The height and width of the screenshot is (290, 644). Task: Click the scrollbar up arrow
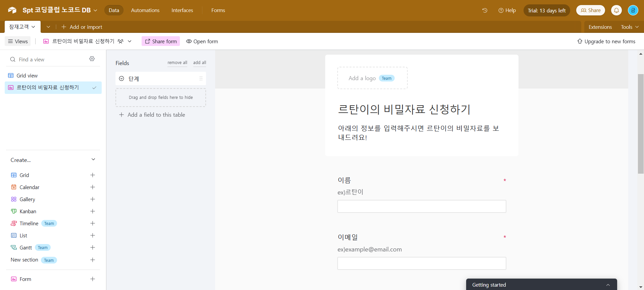pos(641,54)
